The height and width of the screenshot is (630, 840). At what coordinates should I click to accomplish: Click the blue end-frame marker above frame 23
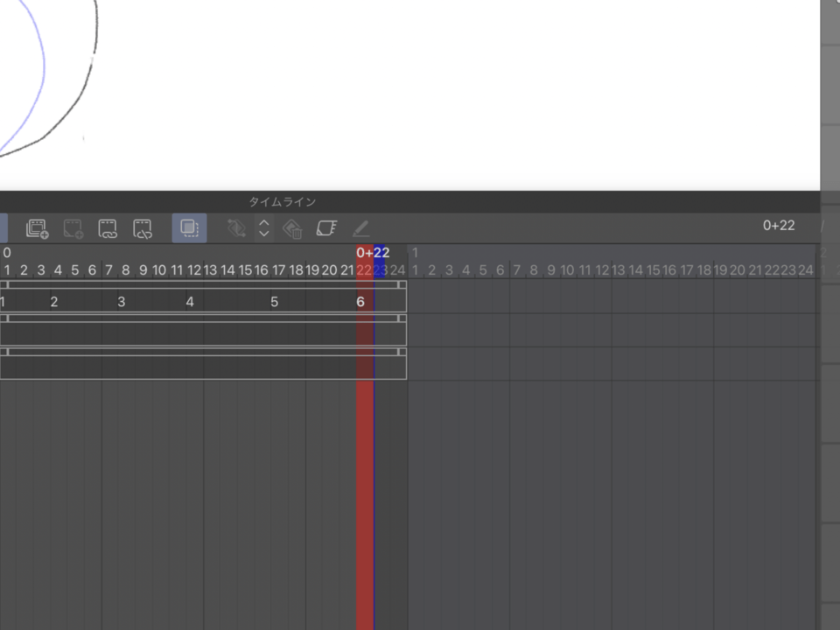tap(380, 261)
